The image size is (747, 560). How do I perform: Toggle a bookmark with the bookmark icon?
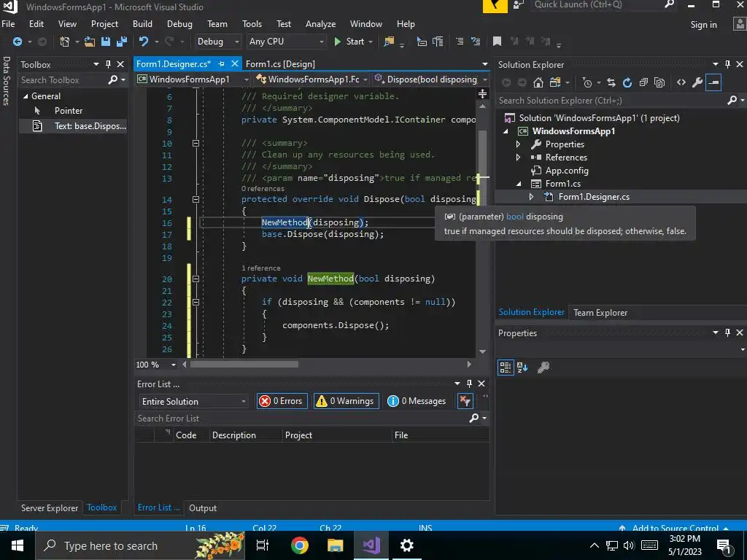(497, 42)
